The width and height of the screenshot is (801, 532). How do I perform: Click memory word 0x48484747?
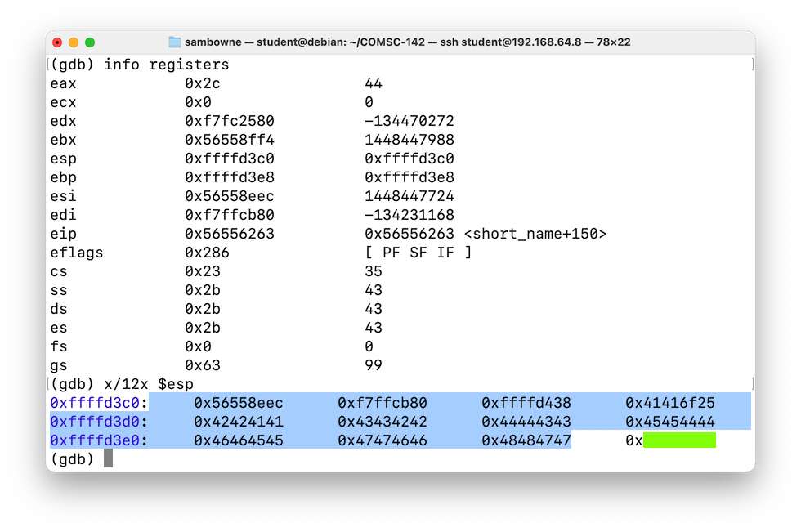[x=526, y=440]
